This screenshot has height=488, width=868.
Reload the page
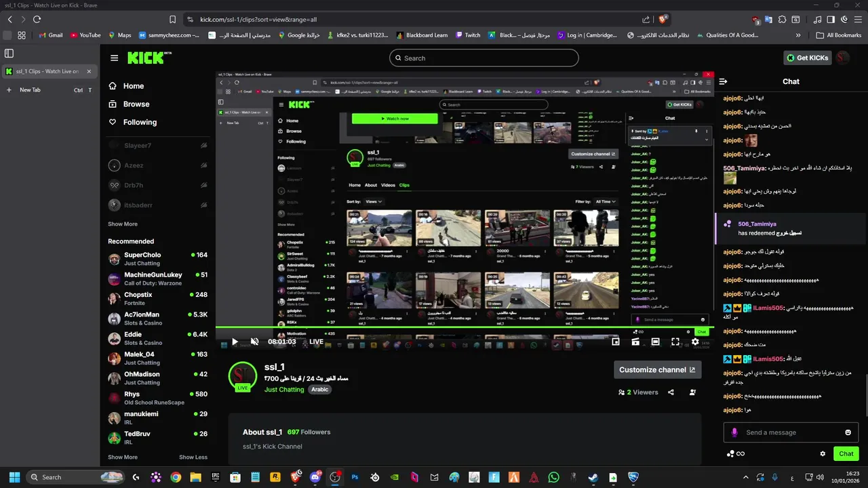[x=37, y=20]
